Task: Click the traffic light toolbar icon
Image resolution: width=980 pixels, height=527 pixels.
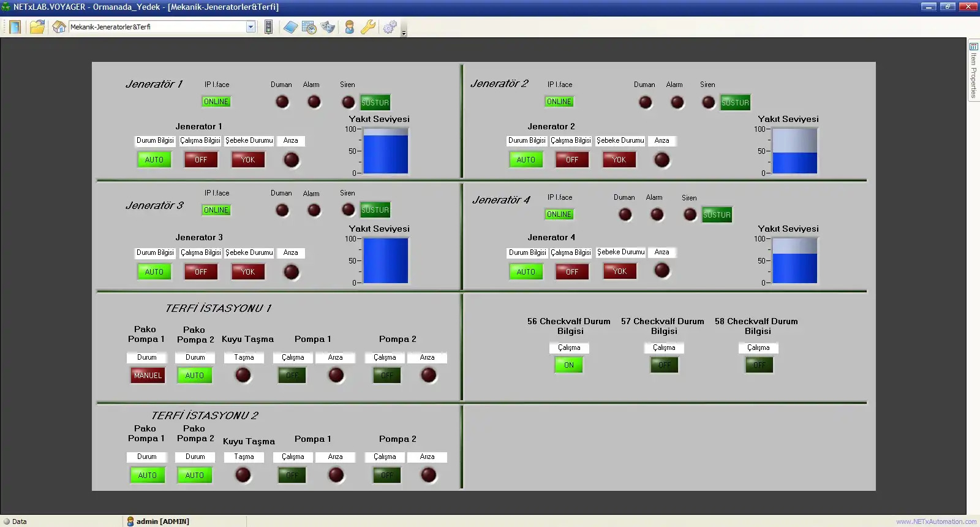Action: pyautogui.click(x=268, y=27)
